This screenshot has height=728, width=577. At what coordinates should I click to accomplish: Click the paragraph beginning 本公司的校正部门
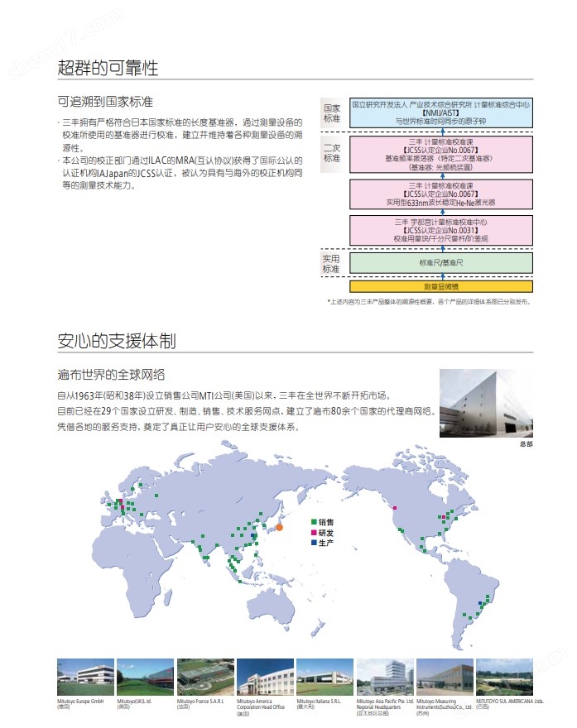click(x=180, y=173)
